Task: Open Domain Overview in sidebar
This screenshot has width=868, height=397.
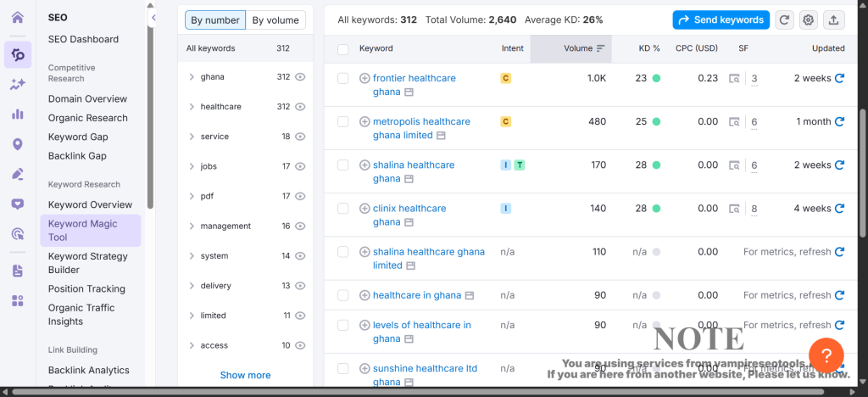Action: 87,99
